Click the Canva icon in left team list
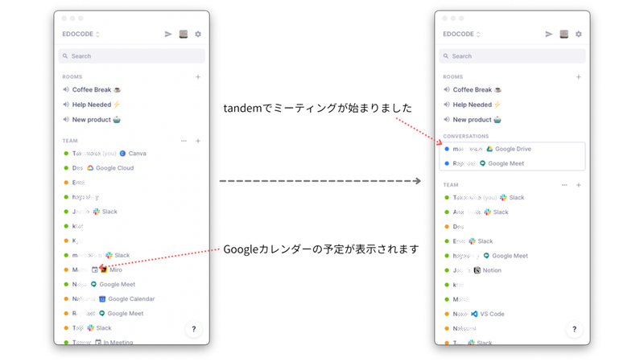 [x=122, y=154]
